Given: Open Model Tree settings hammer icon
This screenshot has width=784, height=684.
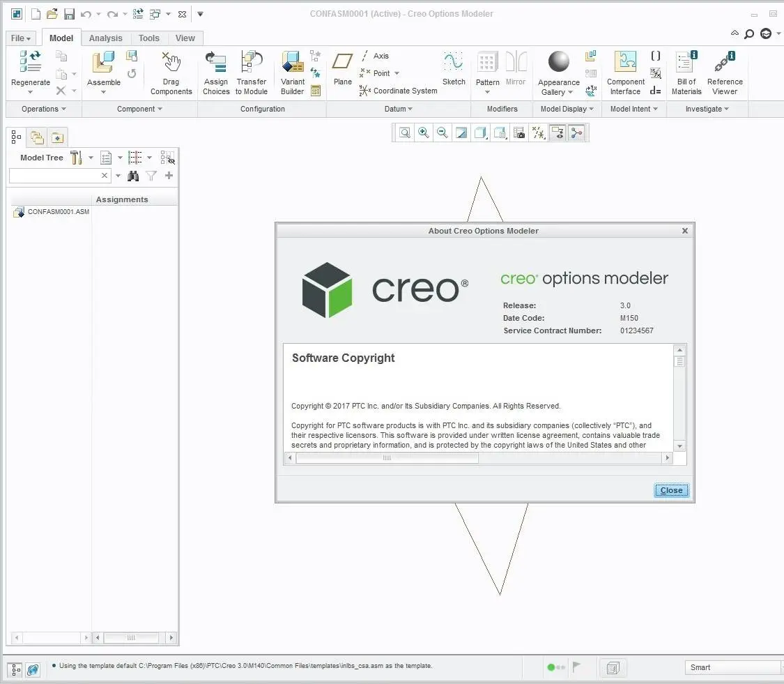Looking at the screenshot, I should tap(76, 158).
